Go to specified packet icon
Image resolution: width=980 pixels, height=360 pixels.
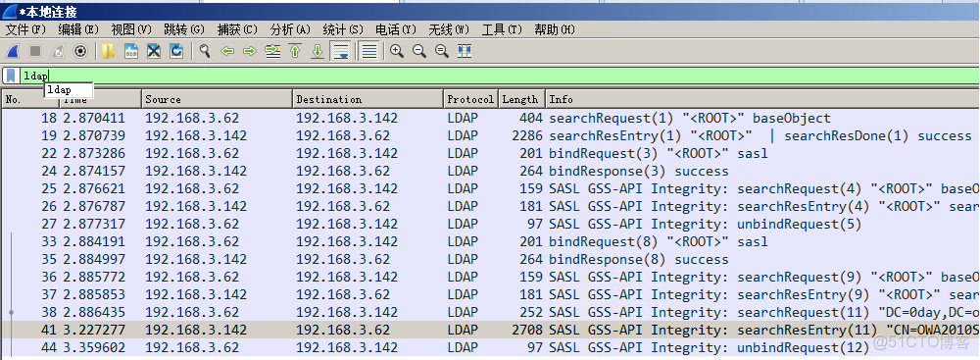pos(272,51)
